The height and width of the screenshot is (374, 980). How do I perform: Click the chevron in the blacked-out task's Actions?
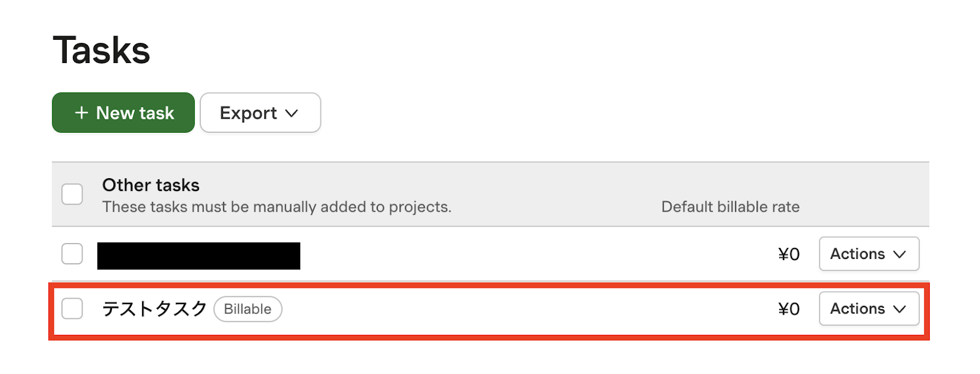coord(899,254)
